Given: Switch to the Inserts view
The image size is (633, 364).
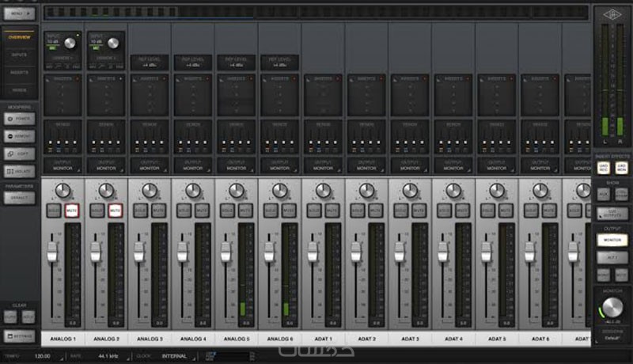Looking at the screenshot, I should coord(19,72).
